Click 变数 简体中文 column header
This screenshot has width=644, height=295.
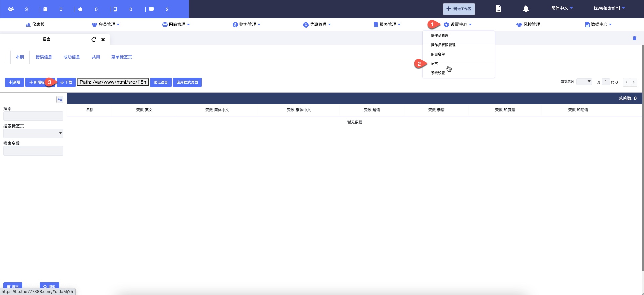coord(217,110)
